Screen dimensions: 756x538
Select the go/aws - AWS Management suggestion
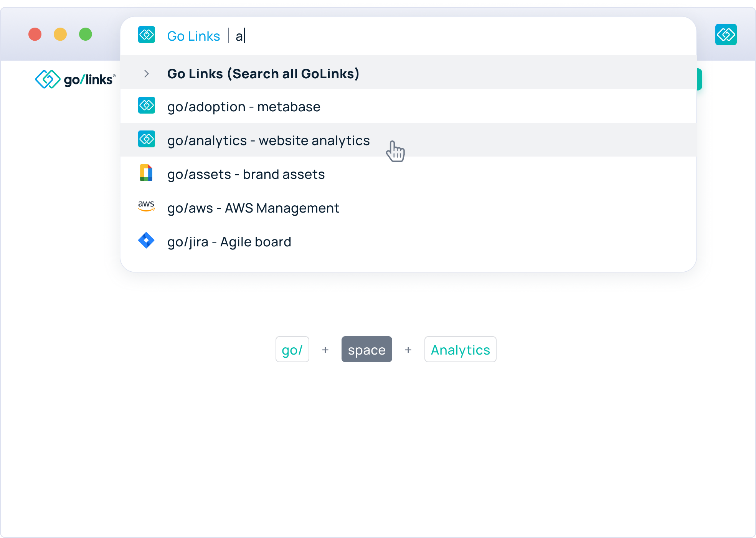(x=253, y=208)
